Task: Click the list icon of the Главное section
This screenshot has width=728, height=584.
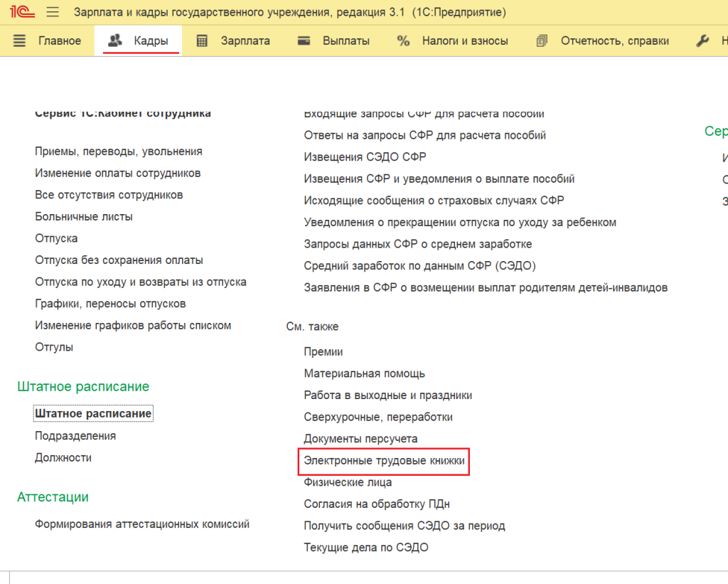Action: tap(20, 41)
